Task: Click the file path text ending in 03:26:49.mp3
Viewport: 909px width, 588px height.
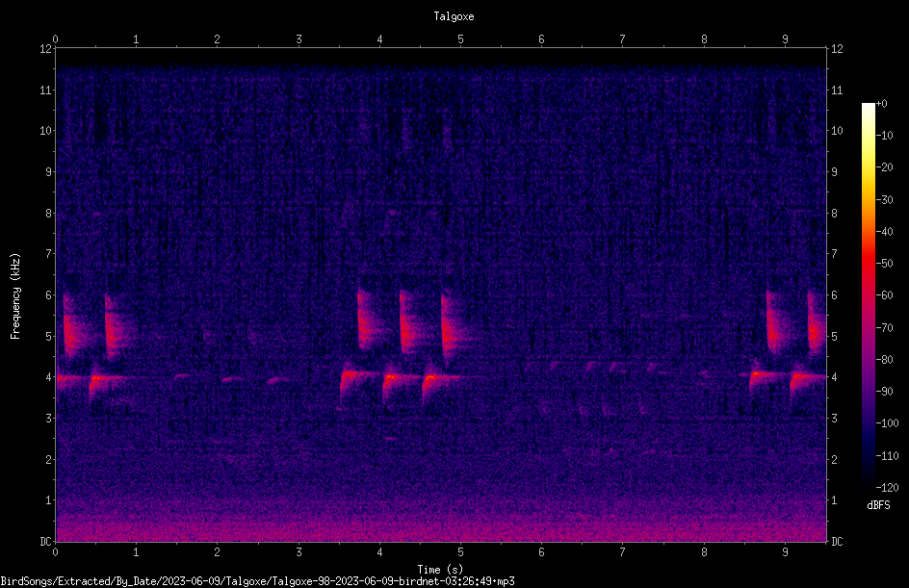Action: 257,581
